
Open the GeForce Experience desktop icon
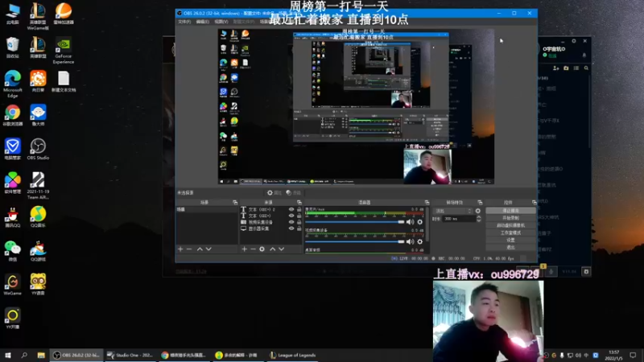[x=64, y=51]
